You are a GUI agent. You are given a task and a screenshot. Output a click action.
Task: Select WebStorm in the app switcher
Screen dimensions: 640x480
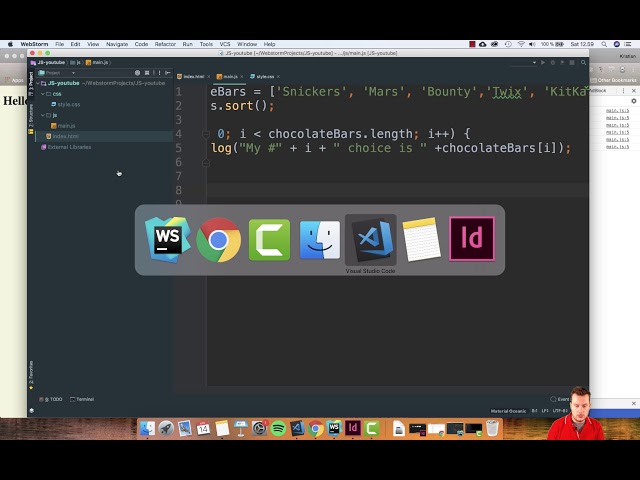pyautogui.click(x=168, y=240)
